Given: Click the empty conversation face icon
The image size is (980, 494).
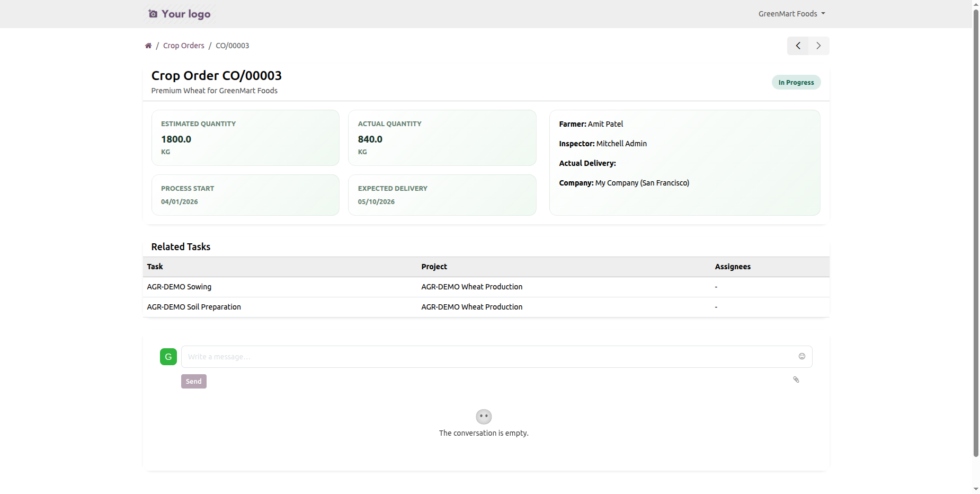Looking at the screenshot, I should (x=484, y=417).
